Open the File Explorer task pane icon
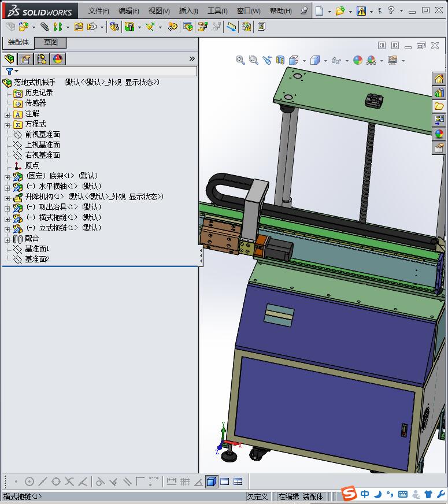This screenshot has height=504, width=448. (439, 106)
